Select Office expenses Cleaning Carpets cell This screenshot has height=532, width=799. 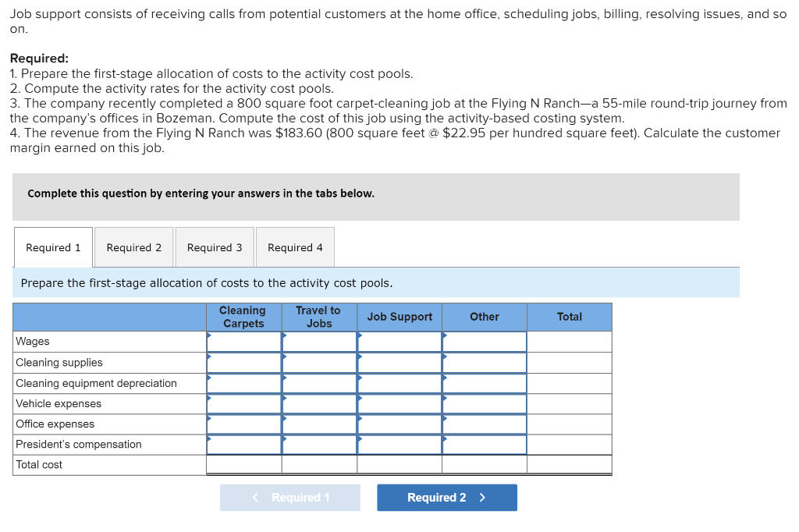(244, 424)
